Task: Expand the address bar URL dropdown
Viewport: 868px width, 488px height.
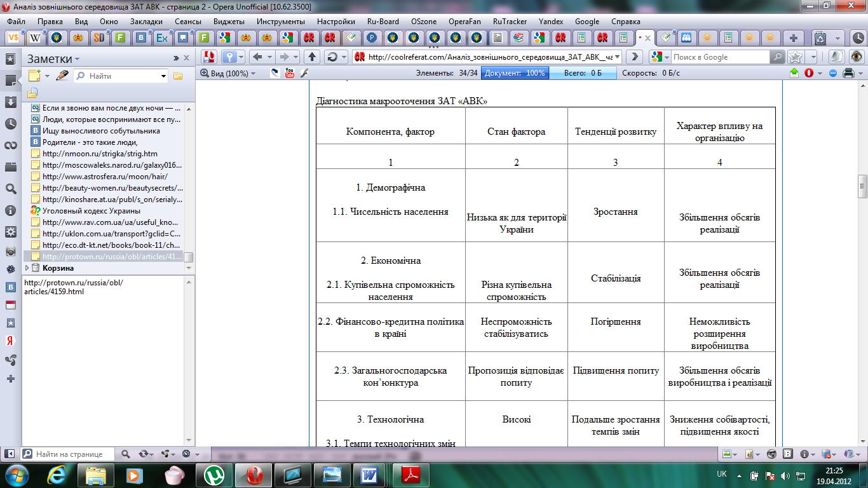Action: [618, 57]
